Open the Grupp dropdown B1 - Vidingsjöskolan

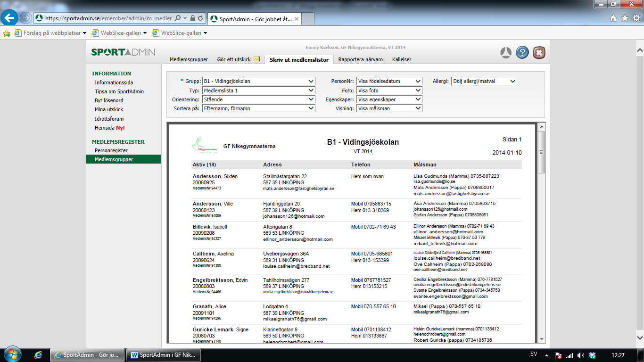click(258, 81)
